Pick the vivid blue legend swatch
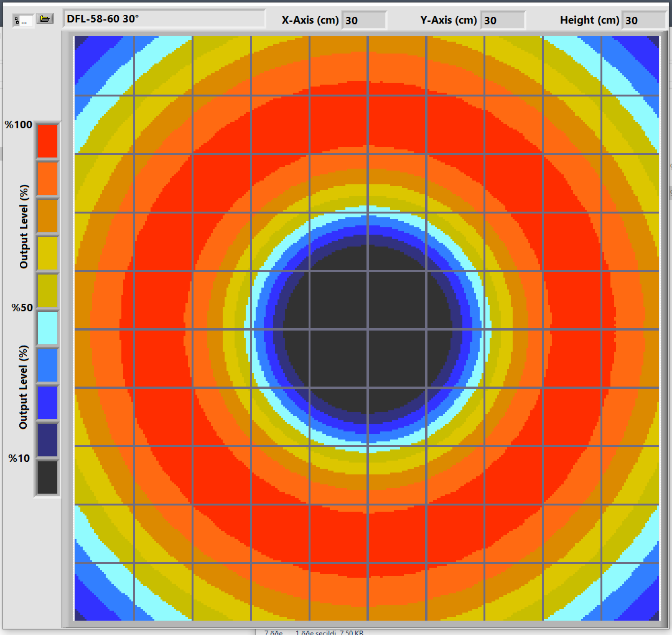This screenshot has height=635, width=672. 47,403
